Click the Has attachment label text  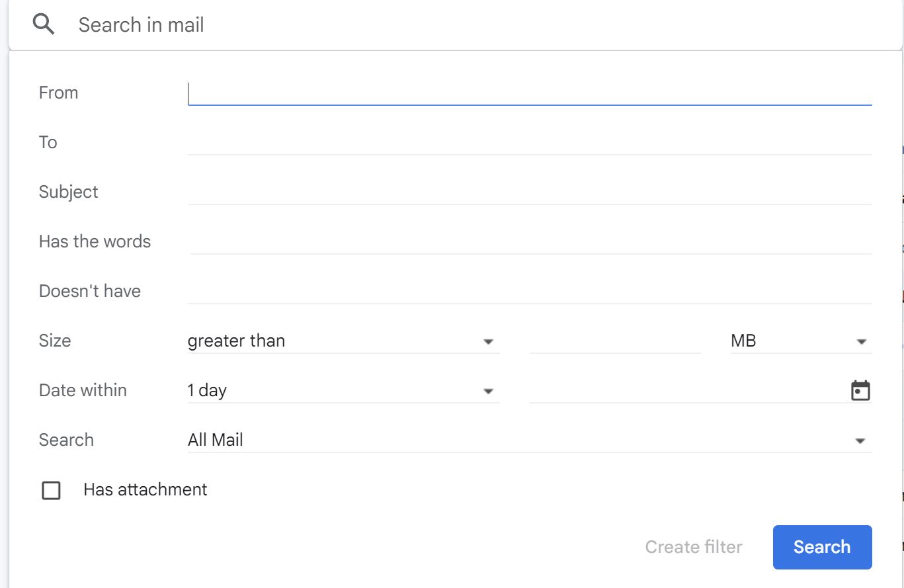(x=145, y=489)
